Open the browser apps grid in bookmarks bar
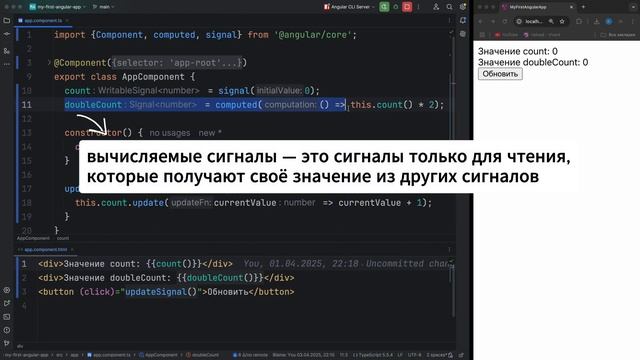Image resolution: width=640 pixels, height=360 pixels. click(482, 35)
